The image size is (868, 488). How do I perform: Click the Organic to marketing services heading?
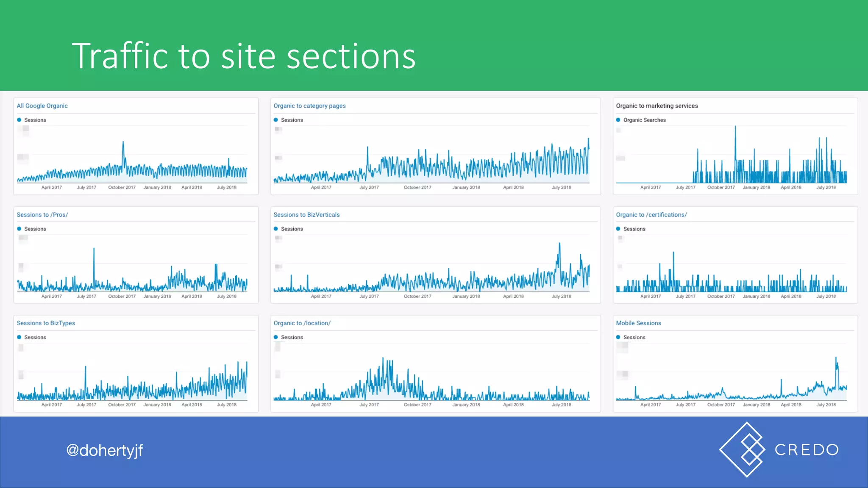click(x=657, y=106)
